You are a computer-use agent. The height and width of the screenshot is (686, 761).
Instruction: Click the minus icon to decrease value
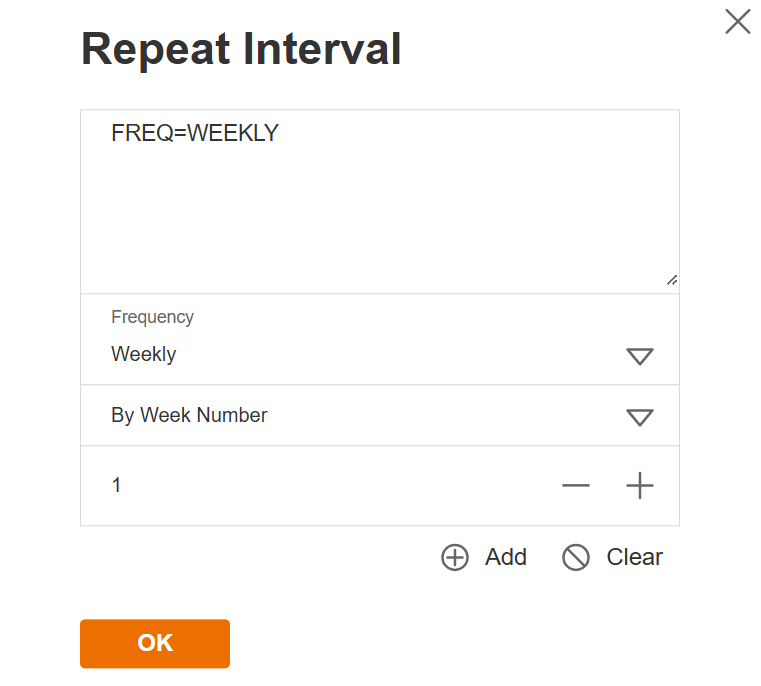pos(576,486)
